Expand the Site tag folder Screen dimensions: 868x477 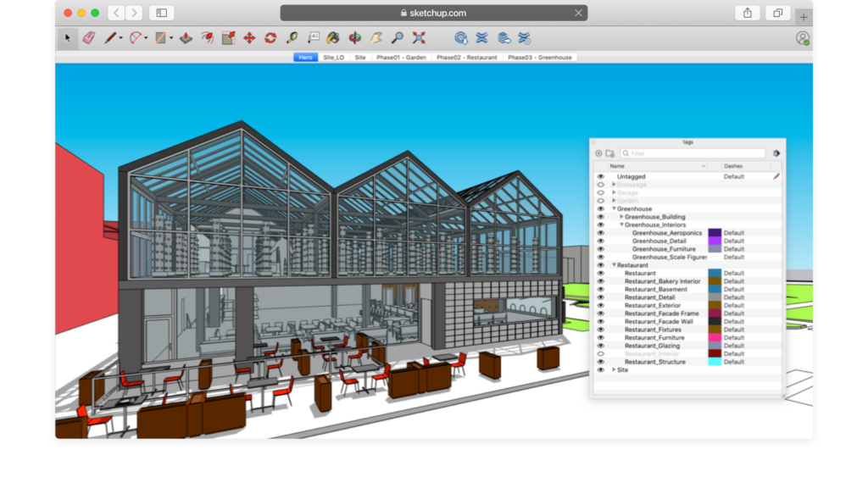tap(614, 370)
